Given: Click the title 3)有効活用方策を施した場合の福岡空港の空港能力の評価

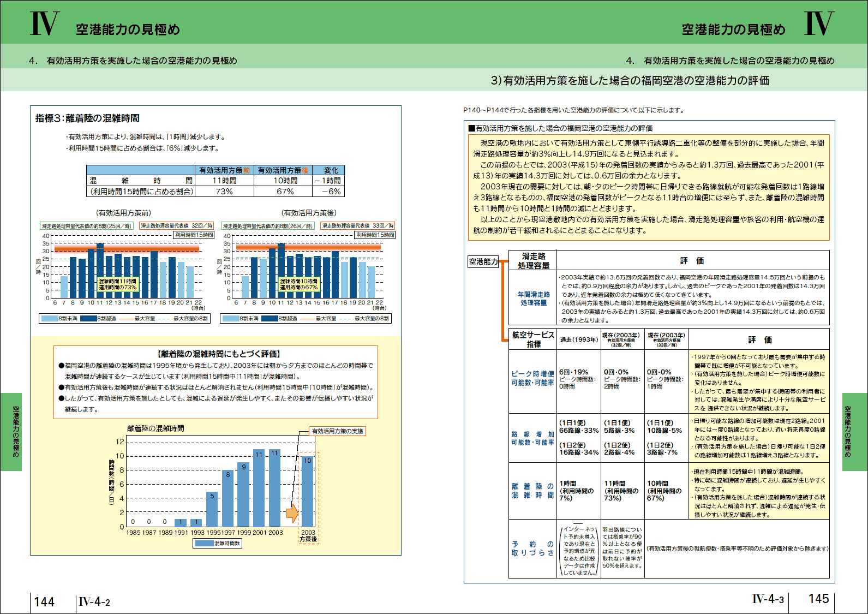Looking at the screenshot, I should [x=630, y=81].
